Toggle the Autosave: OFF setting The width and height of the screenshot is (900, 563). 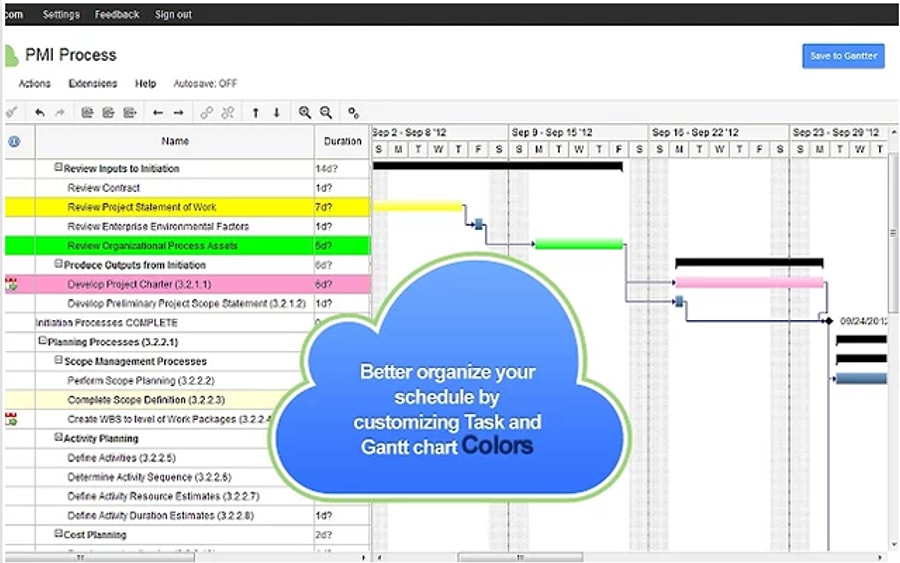[205, 84]
